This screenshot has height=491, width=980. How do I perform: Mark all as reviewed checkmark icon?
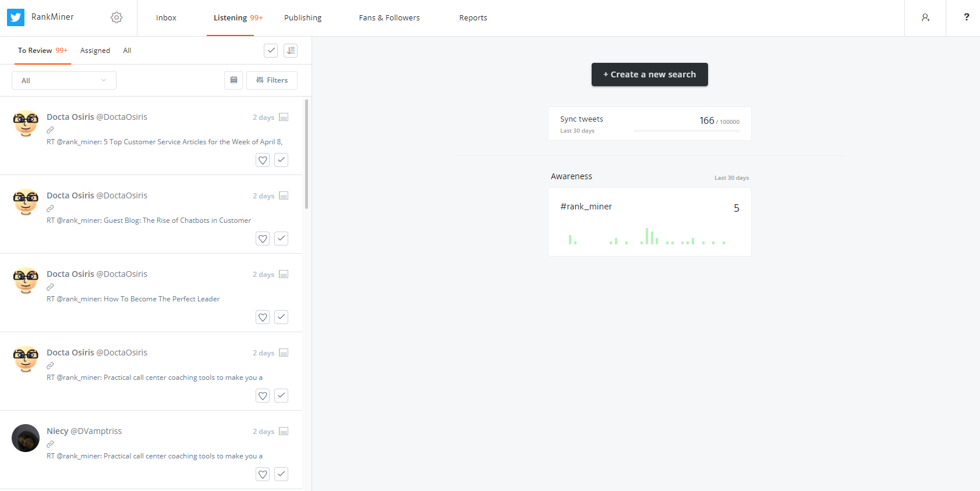(271, 51)
